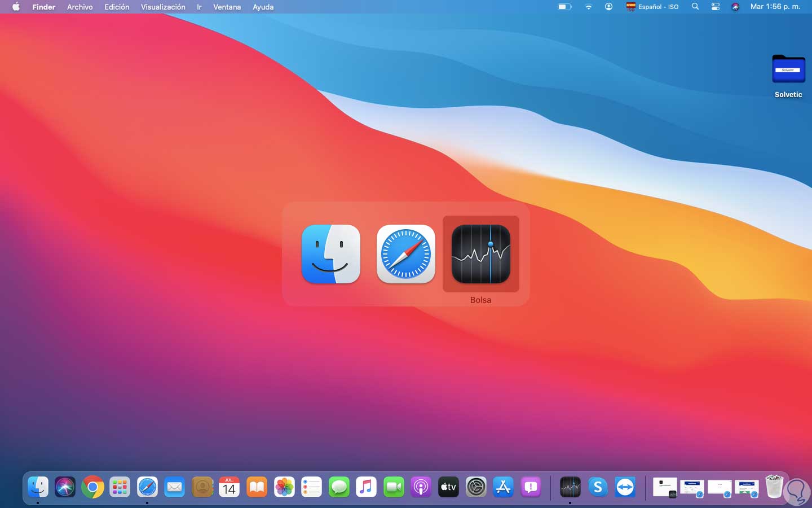This screenshot has height=508, width=812.
Task: Click the date and time clock
Action: 775,7
